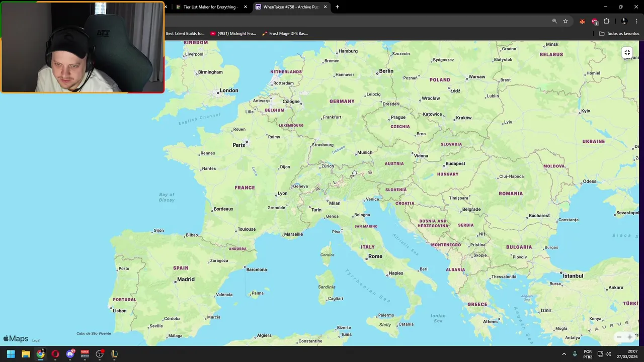Viewport: 644px width, 362px height.
Task: Show hidden system tray icons
Action: pyautogui.click(x=564, y=354)
